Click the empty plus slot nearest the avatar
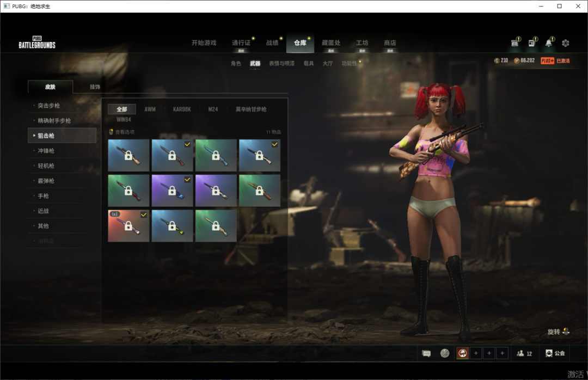The height and width of the screenshot is (380, 588). point(476,353)
